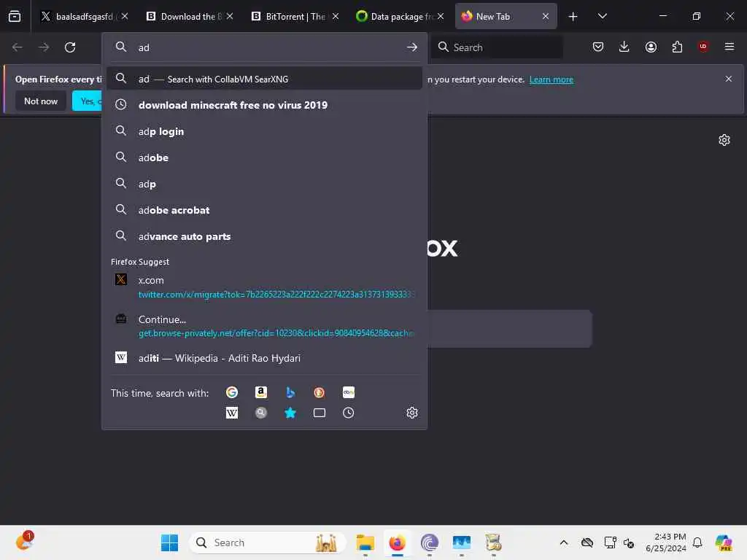Screen dimensions: 747x560
Task: List all tabs dropdown arrow
Action: click(602, 16)
